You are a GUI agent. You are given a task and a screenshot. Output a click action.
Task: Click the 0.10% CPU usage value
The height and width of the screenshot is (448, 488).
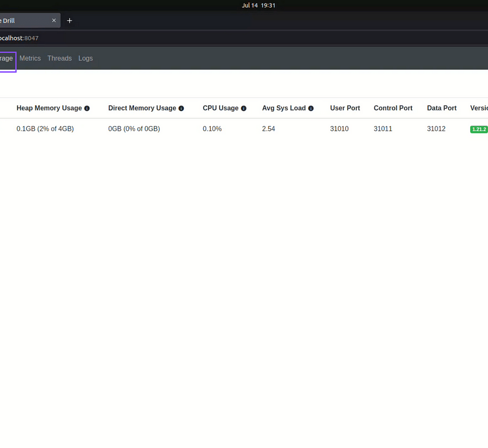212,129
